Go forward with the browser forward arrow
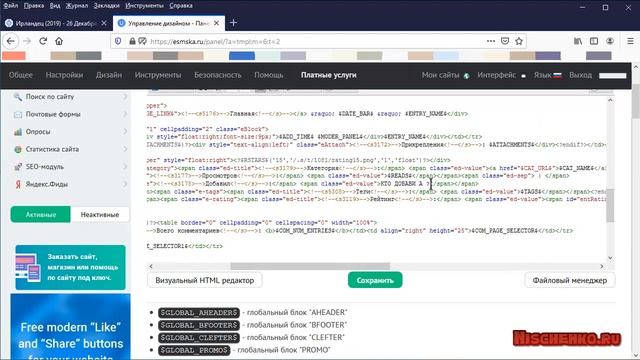640x360 pixels. coord(27,41)
